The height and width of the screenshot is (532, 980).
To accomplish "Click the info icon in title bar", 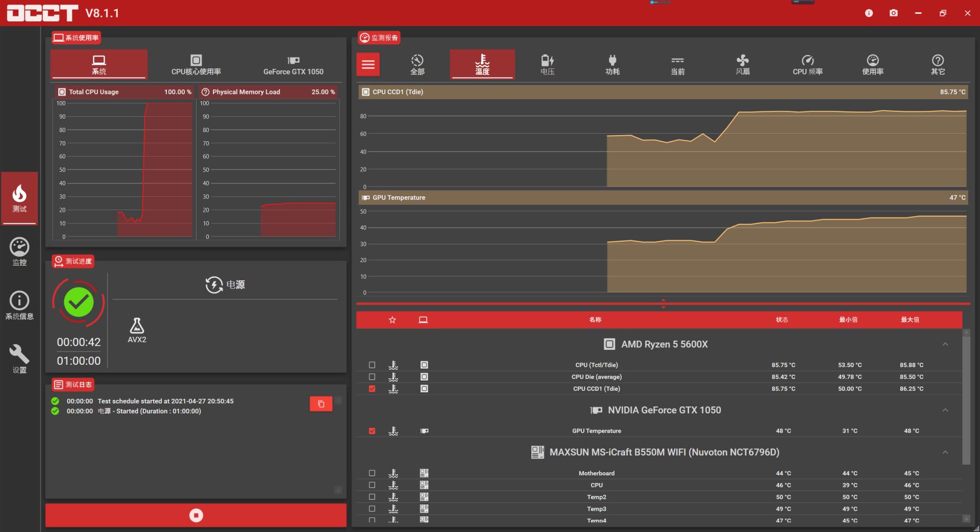I will pos(869,13).
